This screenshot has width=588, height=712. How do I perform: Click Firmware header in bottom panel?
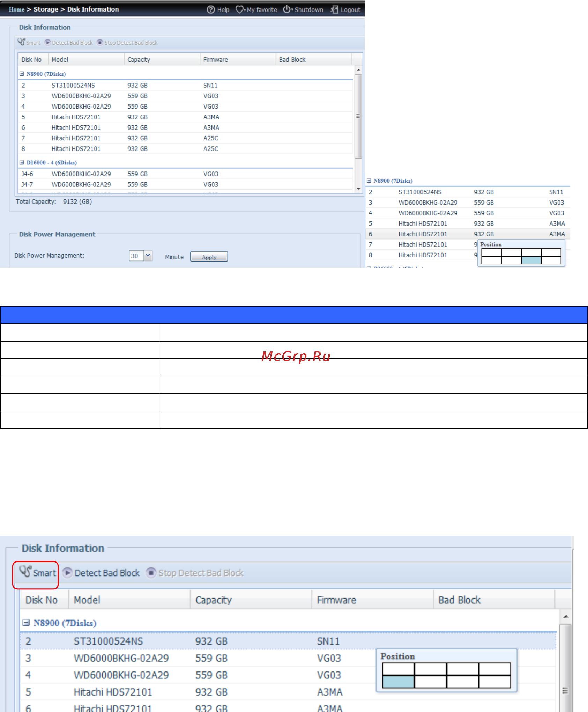pyautogui.click(x=372, y=600)
